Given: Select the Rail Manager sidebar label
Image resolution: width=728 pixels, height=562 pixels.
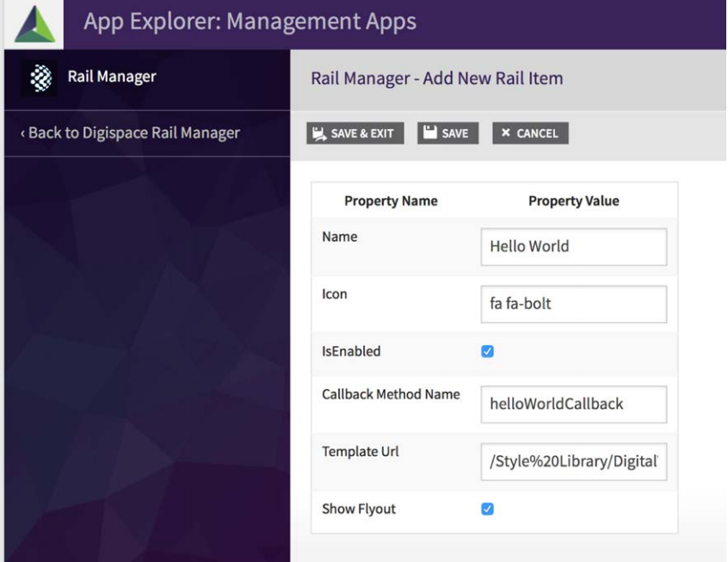Looking at the screenshot, I should (x=112, y=77).
